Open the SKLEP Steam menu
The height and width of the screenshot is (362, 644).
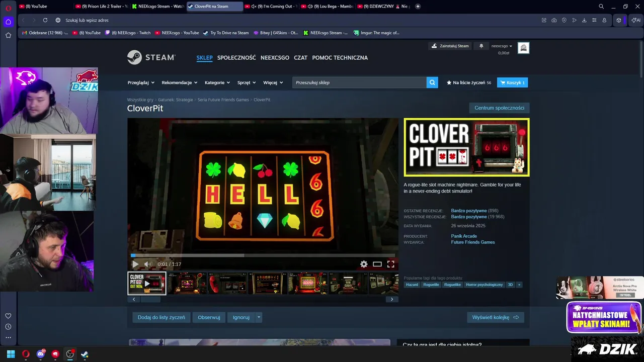pyautogui.click(x=204, y=58)
